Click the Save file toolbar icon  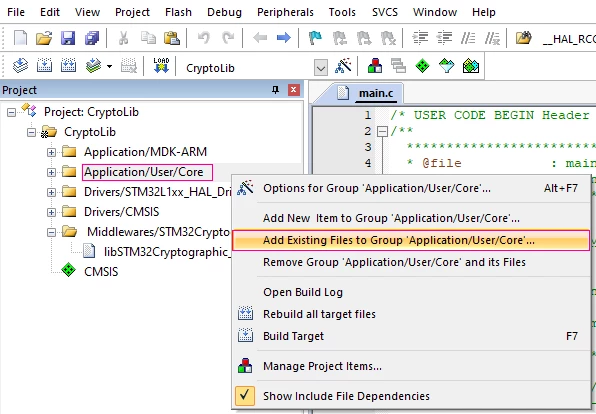pyautogui.click(x=68, y=38)
